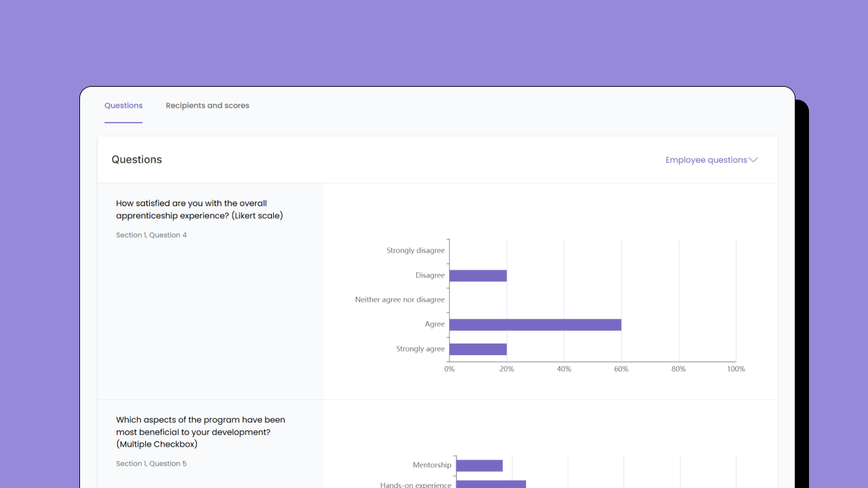Click the 'Section 1, Question 5' label

point(151,464)
